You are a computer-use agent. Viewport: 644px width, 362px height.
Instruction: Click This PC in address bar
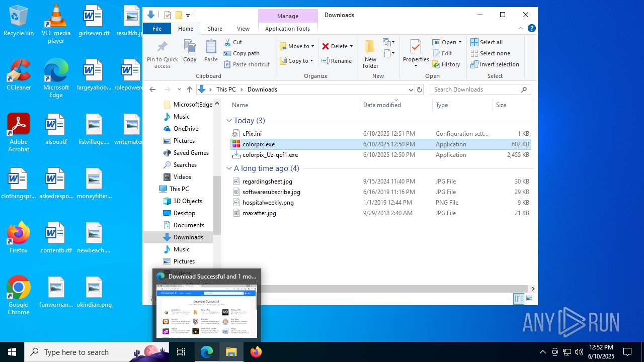(x=226, y=89)
